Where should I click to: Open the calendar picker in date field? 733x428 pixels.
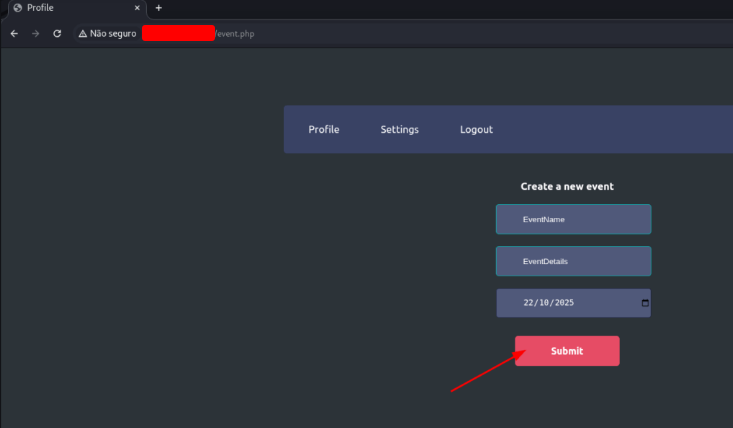[645, 303]
